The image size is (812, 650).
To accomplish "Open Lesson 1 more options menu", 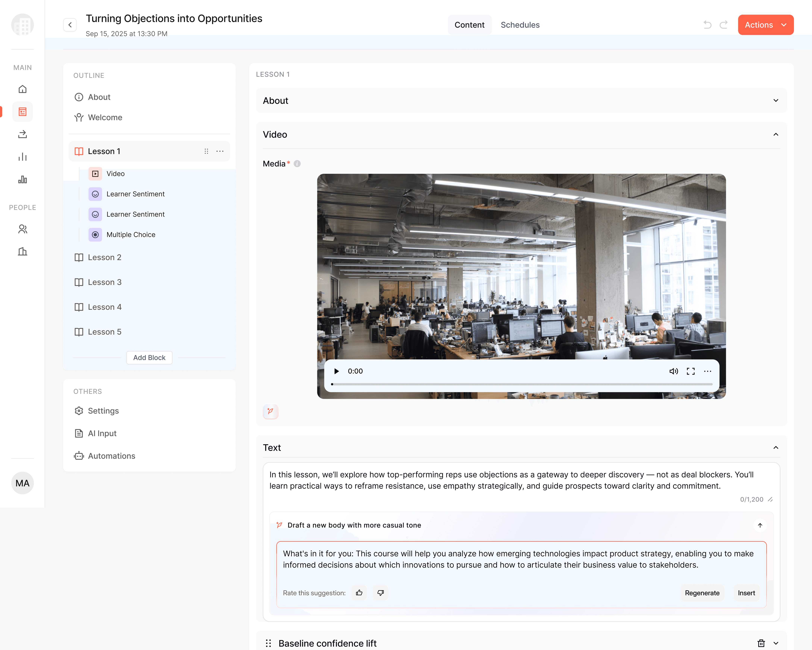I will click(x=220, y=151).
